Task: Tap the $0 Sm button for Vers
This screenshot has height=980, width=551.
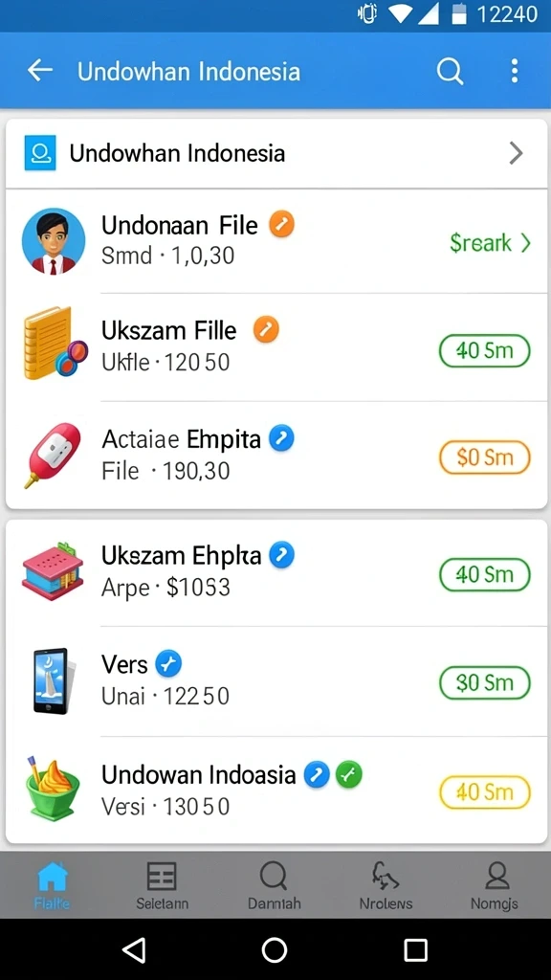Action: tap(485, 682)
